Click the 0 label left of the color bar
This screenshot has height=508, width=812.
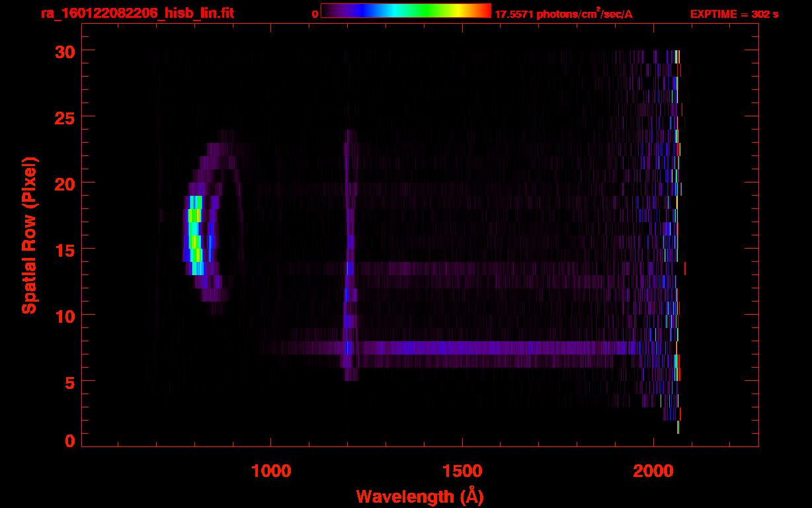(315, 14)
